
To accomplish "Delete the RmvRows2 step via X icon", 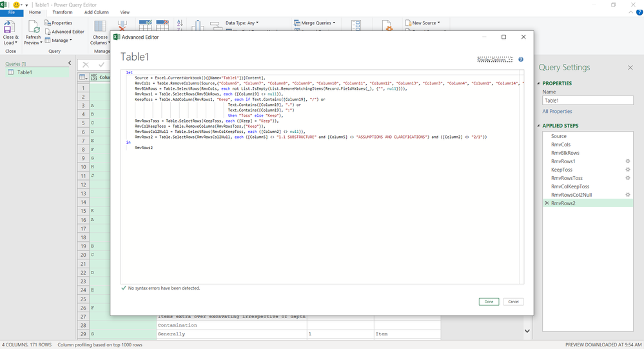I will pos(547,203).
